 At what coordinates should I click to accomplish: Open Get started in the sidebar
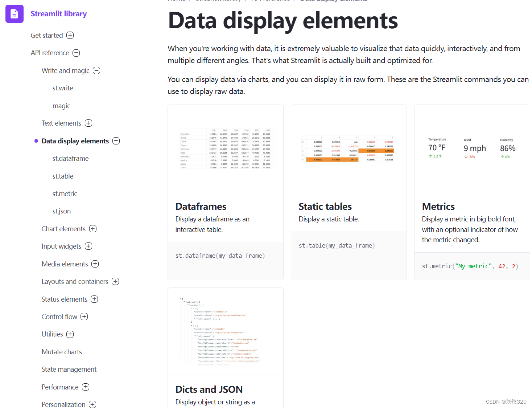tap(47, 35)
